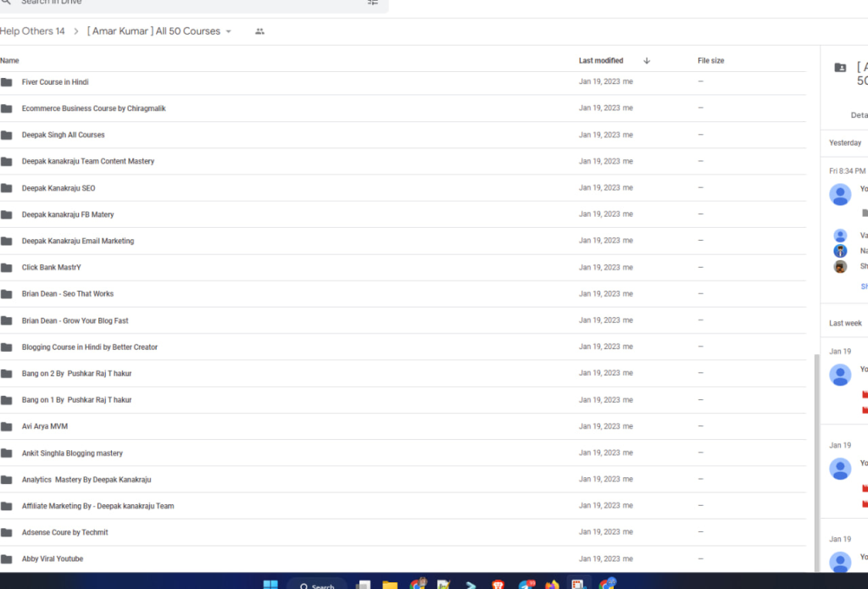Select folder icon for Ankit Singhla Blogging mastery
This screenshot has height=589, width=868.
click(7, 453)
